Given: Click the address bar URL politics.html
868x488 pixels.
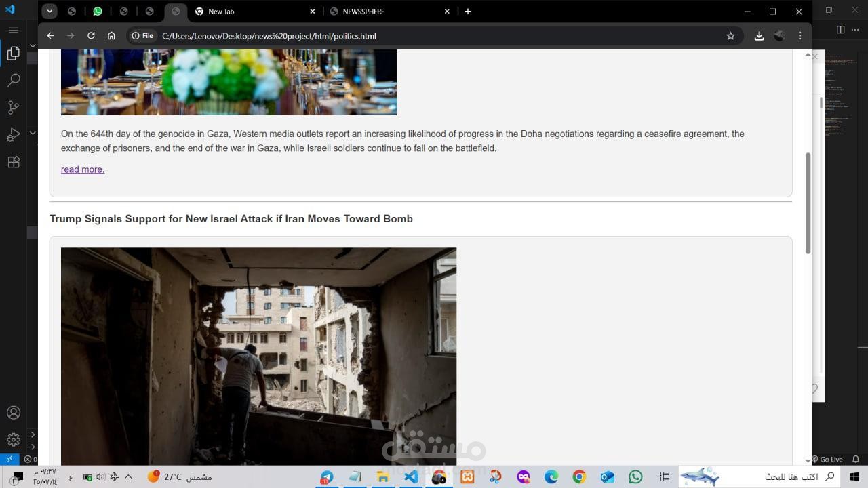Looking at the screenshot, I should tap(269, 36).
